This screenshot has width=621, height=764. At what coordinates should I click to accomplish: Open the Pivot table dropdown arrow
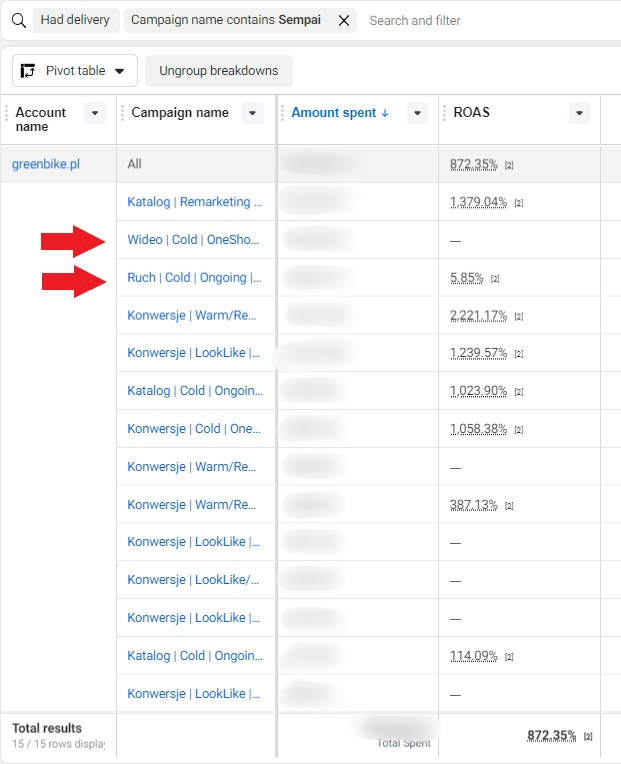tap(119, 71)
